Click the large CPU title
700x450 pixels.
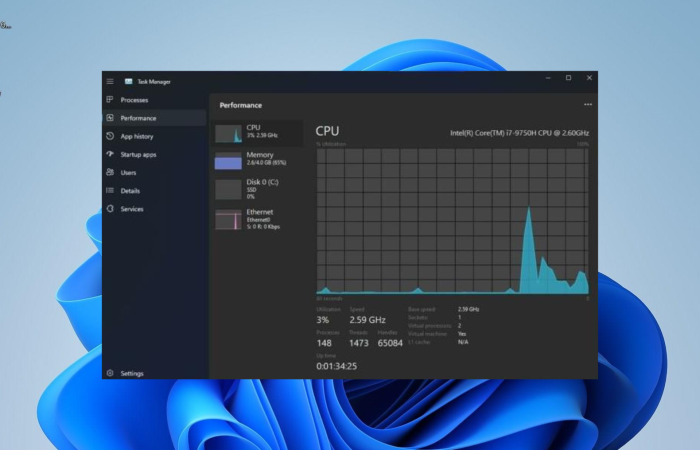coord(327,131)
